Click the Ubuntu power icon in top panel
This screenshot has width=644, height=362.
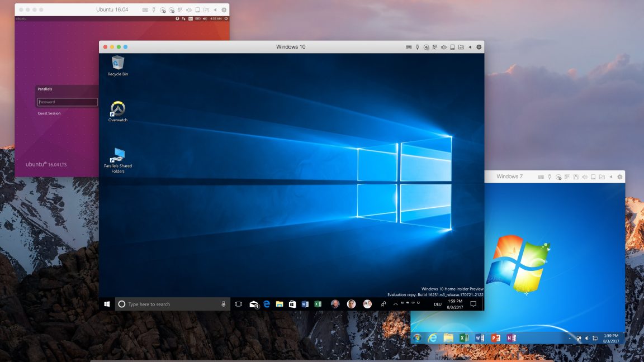226,18
